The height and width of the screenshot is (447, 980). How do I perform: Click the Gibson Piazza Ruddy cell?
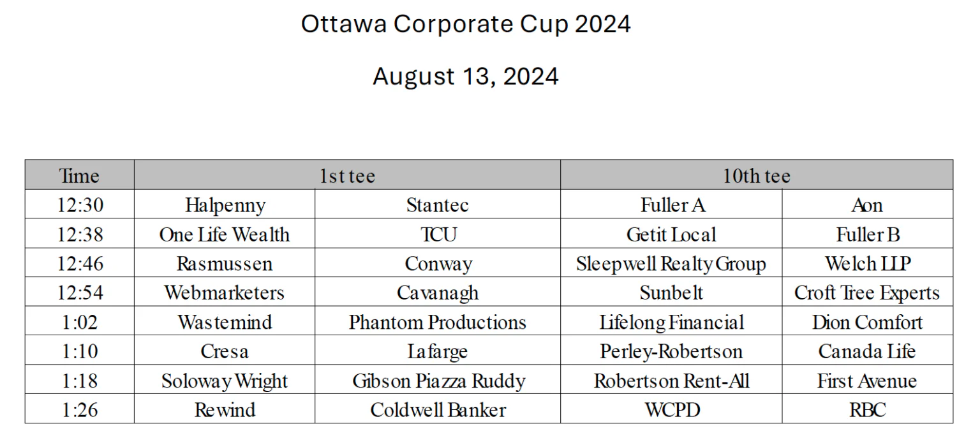(437, 381)
